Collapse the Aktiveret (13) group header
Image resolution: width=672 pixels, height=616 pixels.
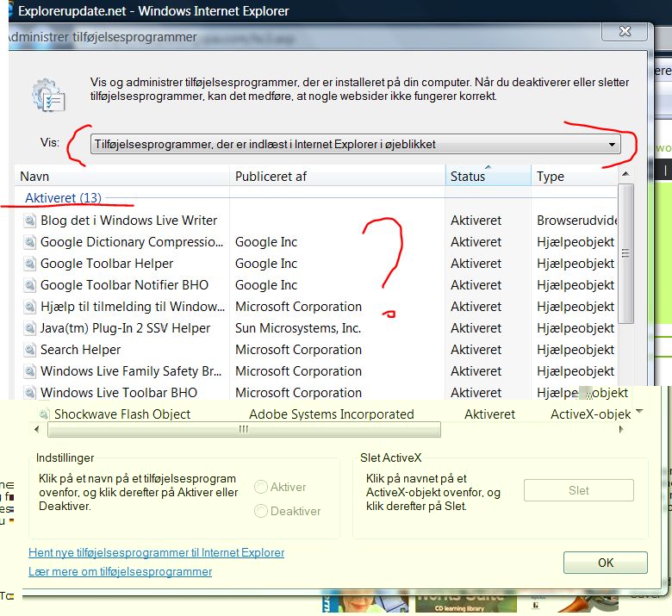tap(63, 198)
